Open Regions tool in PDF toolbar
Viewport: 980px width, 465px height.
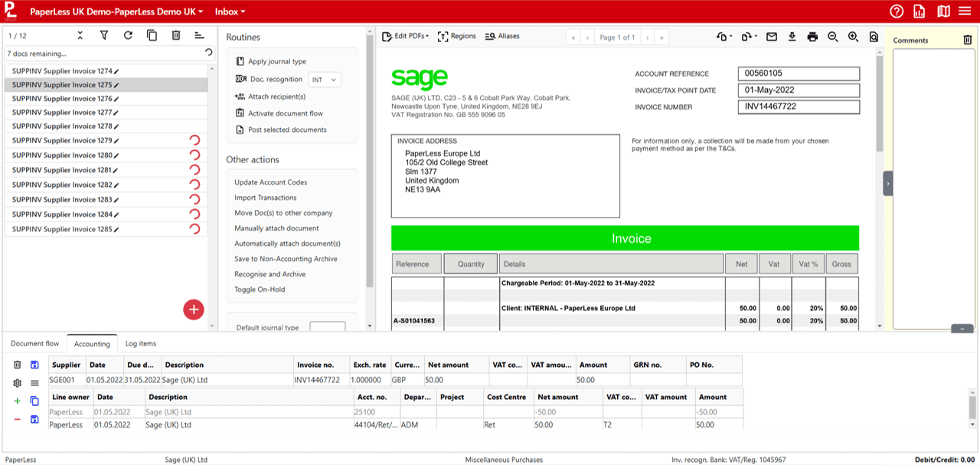coord(456,36)
